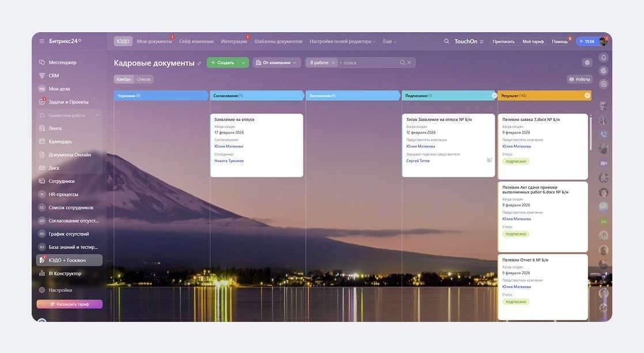Click Мой тариф button
Image resolution: width=644 pixels, height=353 pixels.
533,41
